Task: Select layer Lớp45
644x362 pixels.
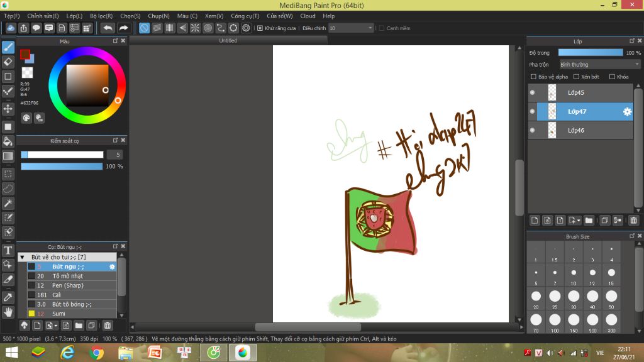Action: point(580,93)
